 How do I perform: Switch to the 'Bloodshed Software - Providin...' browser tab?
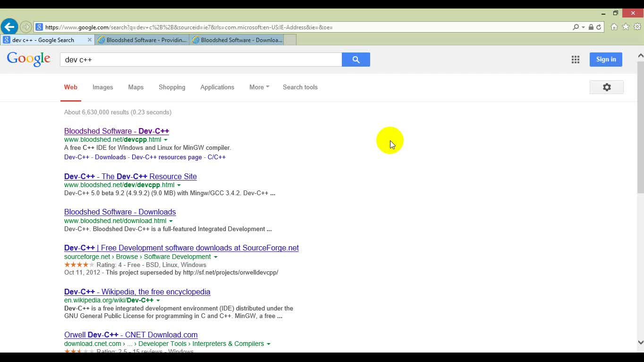pyautogui.click(x=142, y=40)
